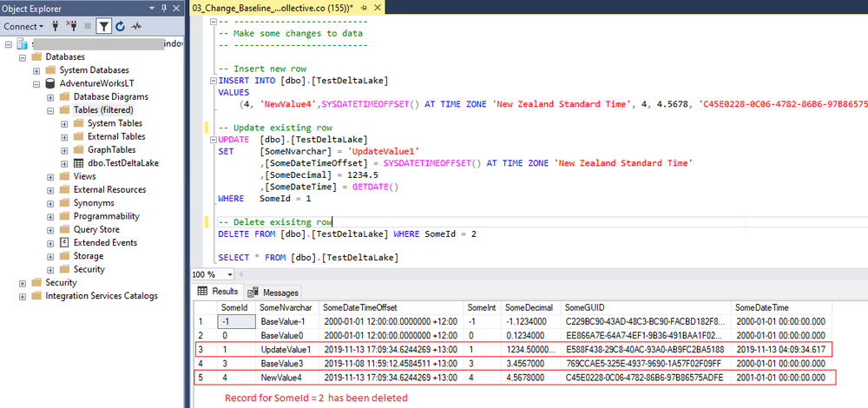The height and width of the screenshot is (408, 868).
Task: Click the SomeDateTimeOffset column header
Action: [x=391, y=308]
